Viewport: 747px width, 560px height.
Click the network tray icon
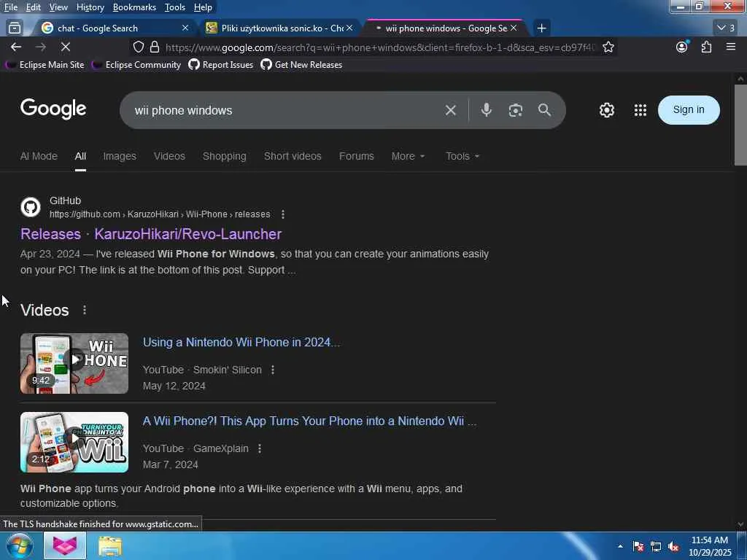point(656,547)
